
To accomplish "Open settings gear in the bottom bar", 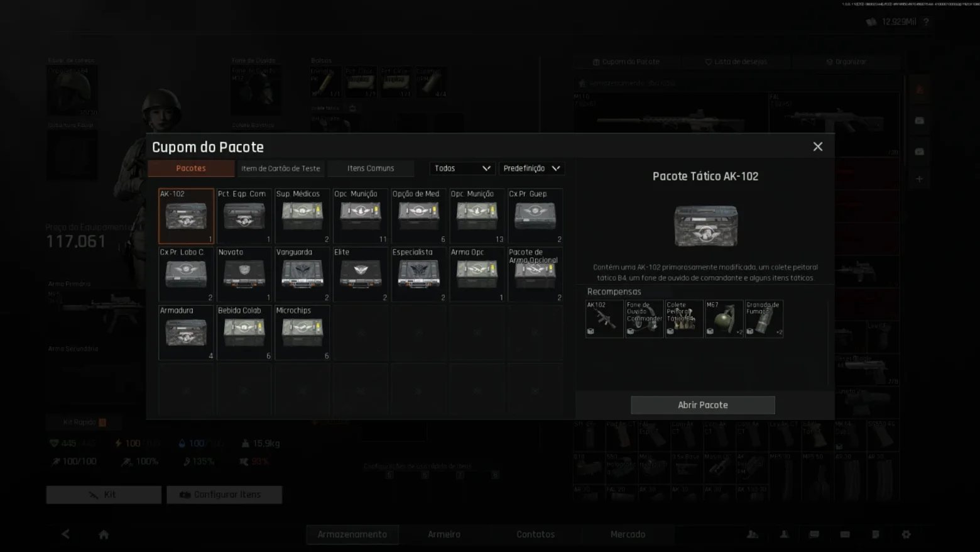I will pyautogui.click(x=906, y=534).
